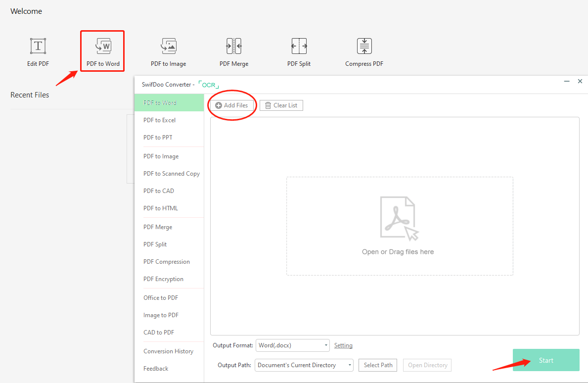Viewport: 588px width, 383px height.
Task: Minimize the SwifDoo Converter window
Action: click(x=567, y=81)
